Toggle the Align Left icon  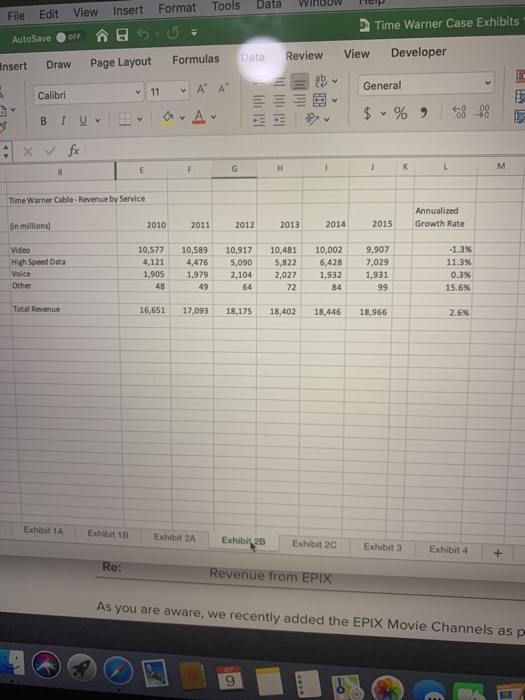coord(259,102)
